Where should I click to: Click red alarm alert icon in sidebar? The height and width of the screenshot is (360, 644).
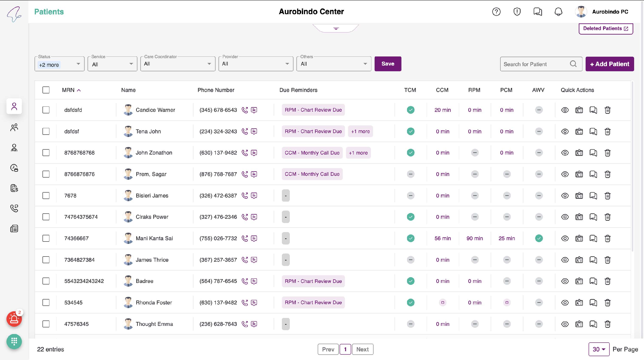point(14,319)
